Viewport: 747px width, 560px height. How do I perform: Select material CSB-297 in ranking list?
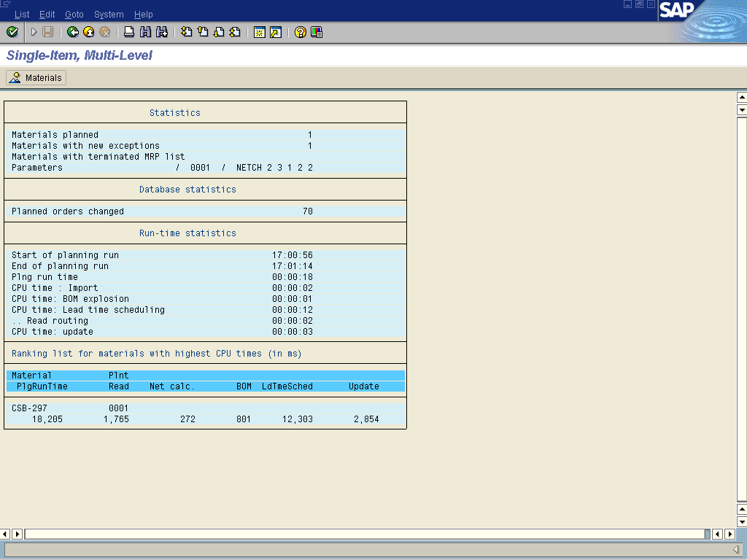(29, 408)
